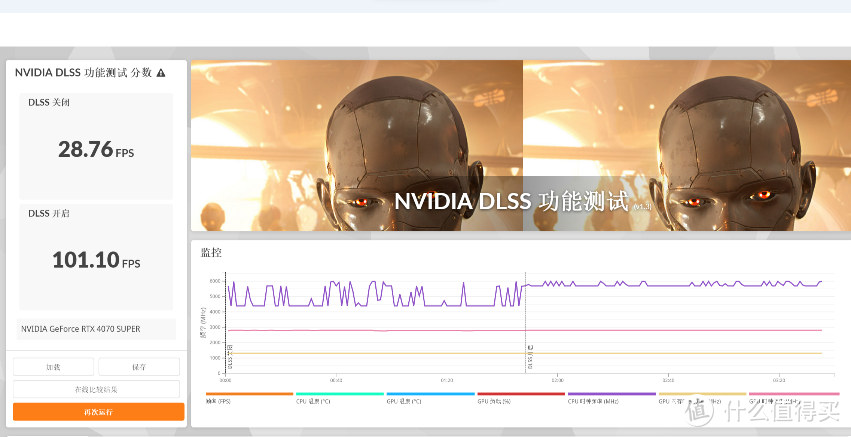The width and height of the screenshot is (851, 437).
Task: Toggle the green CPU 温度 legend series
Action: (x=340, y=398)
